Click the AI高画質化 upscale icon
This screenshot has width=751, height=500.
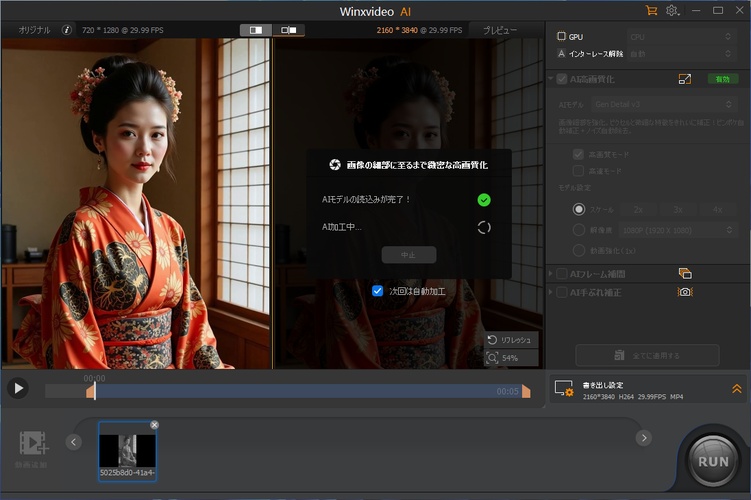(x=685, y=79)
